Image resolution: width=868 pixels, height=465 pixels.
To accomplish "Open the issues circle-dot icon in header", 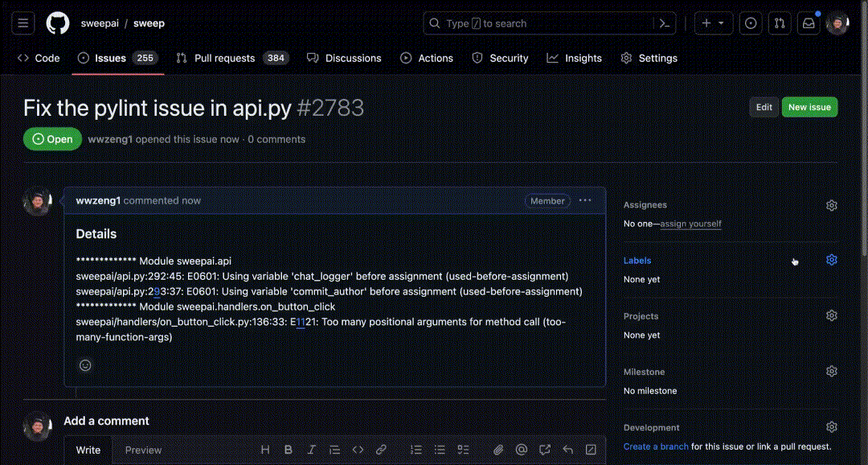I will point(751,23).
